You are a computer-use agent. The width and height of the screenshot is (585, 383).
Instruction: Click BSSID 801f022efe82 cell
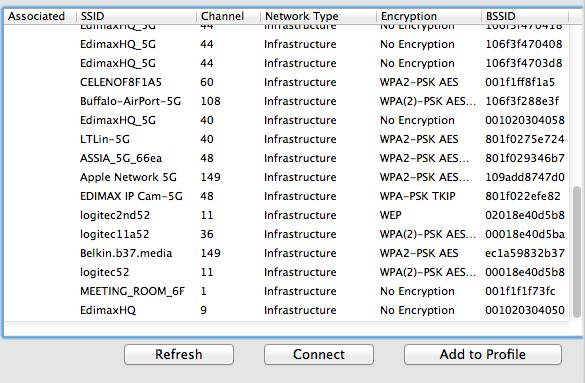[x=523, y=196]
